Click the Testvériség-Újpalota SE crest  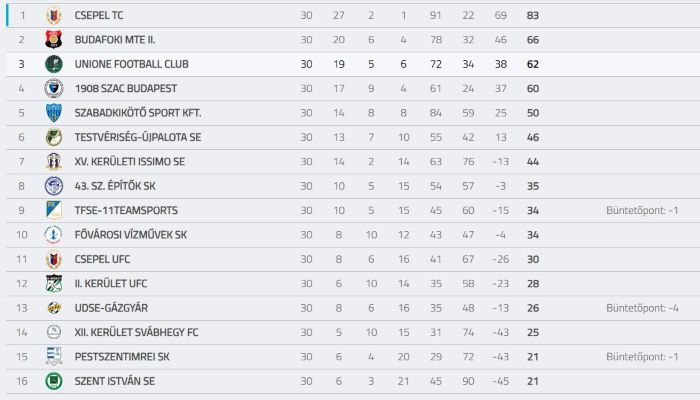point(54,138)
